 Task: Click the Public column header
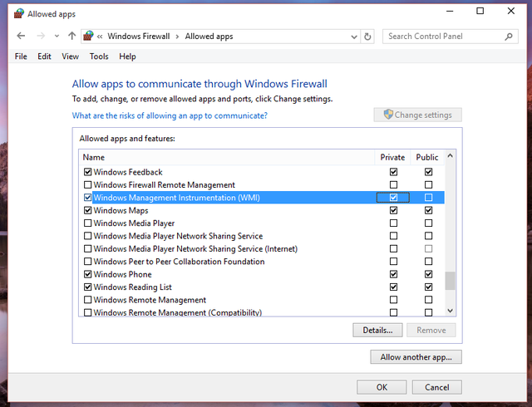click(x=427, y=157)
